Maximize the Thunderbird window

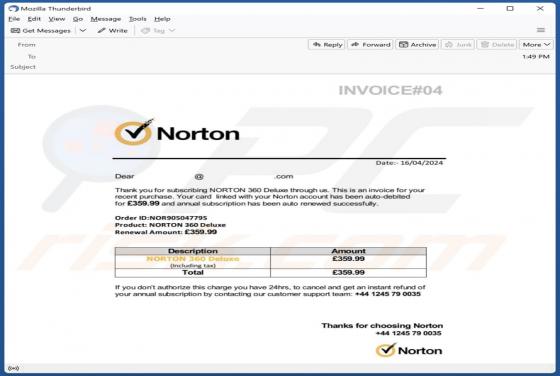pyautogui.click(x=510, y=8)
